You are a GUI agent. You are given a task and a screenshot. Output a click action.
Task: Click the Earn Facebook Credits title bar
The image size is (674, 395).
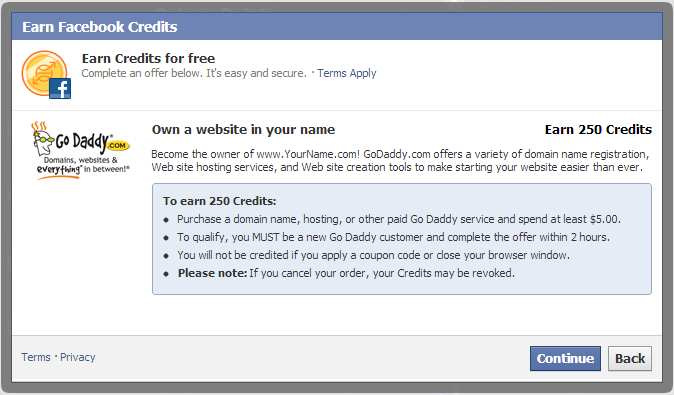[337, 27]
